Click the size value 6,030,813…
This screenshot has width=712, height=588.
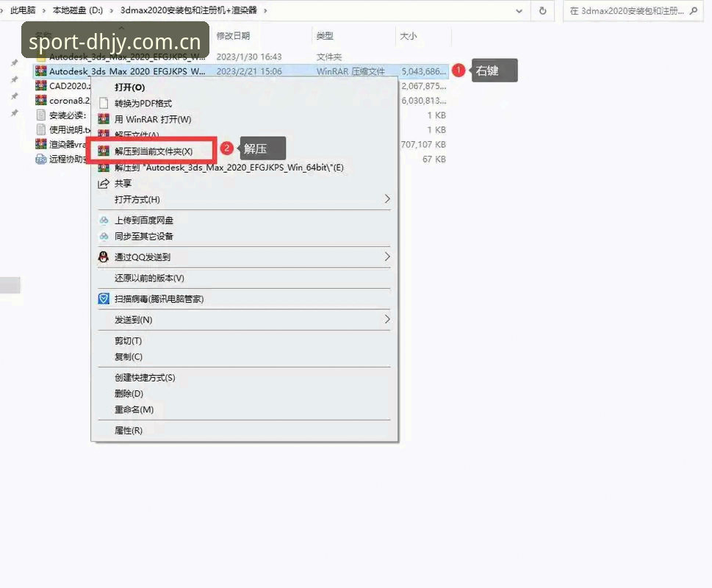pos(424,101)
